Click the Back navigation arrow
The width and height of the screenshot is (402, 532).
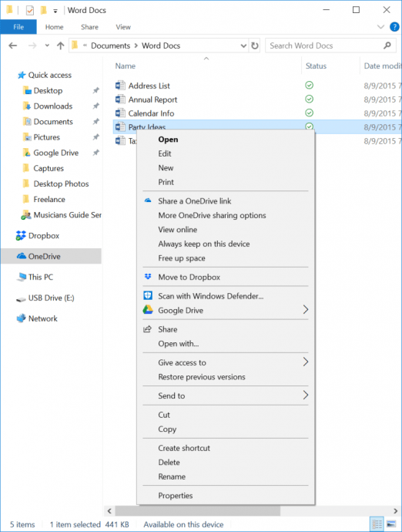pos(13,45)
